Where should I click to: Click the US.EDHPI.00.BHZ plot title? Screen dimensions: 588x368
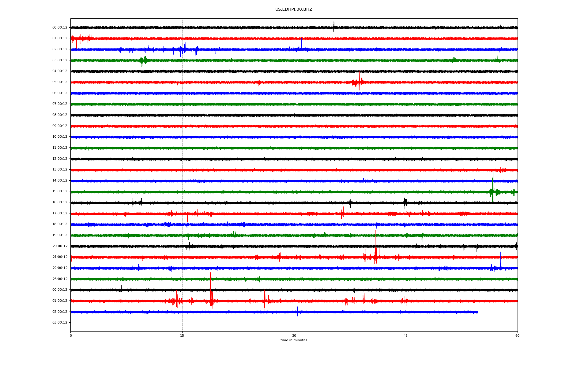pyautogui.click(x=293, y=10)
